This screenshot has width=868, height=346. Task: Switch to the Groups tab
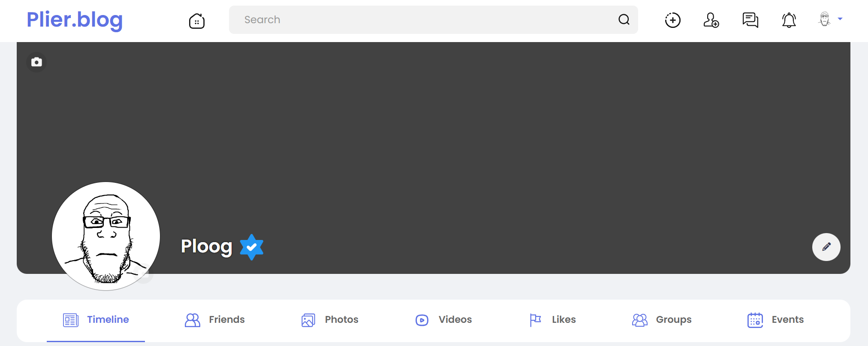[x=661, y=320]
